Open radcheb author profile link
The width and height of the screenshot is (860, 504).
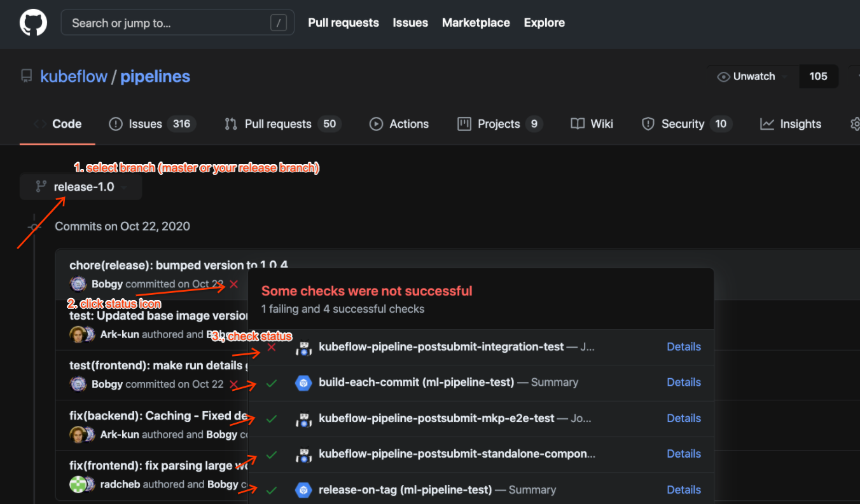(120, 484)
